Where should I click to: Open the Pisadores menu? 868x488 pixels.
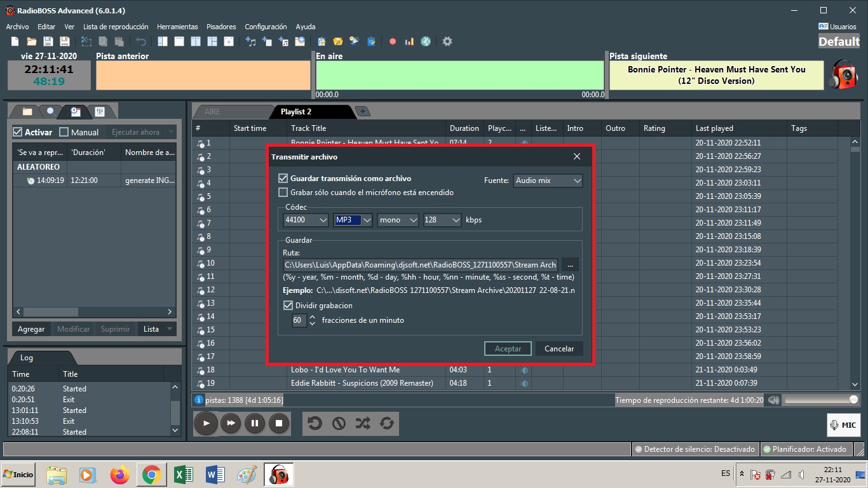[x=221, y=27]
